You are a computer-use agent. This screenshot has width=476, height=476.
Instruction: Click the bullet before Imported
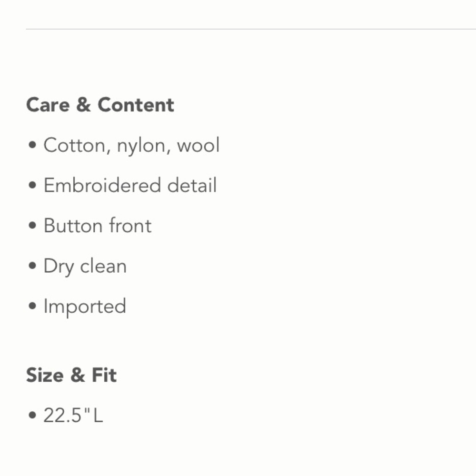pyautogui.click(x=32, y=306)
